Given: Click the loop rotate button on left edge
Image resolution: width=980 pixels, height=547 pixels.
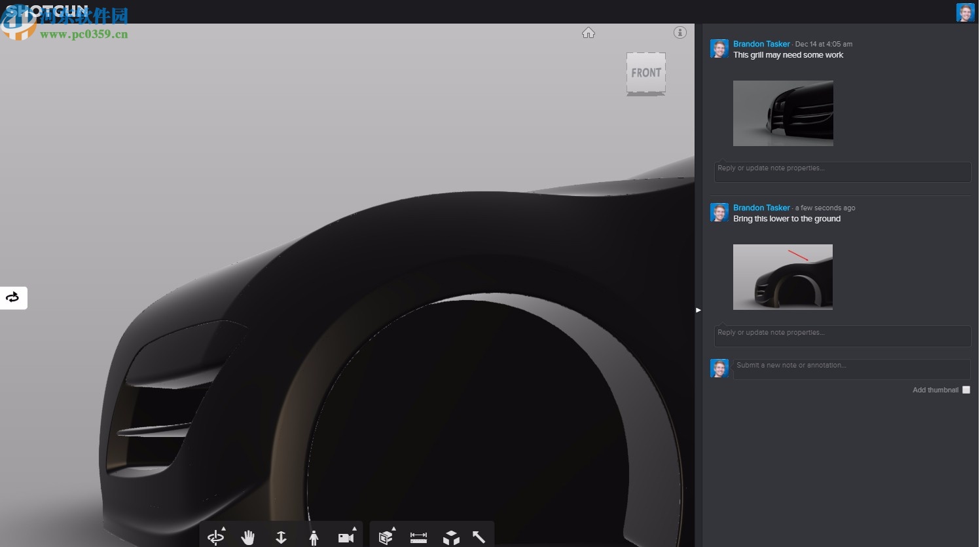Looking at the screenshot, I should 12,297.
